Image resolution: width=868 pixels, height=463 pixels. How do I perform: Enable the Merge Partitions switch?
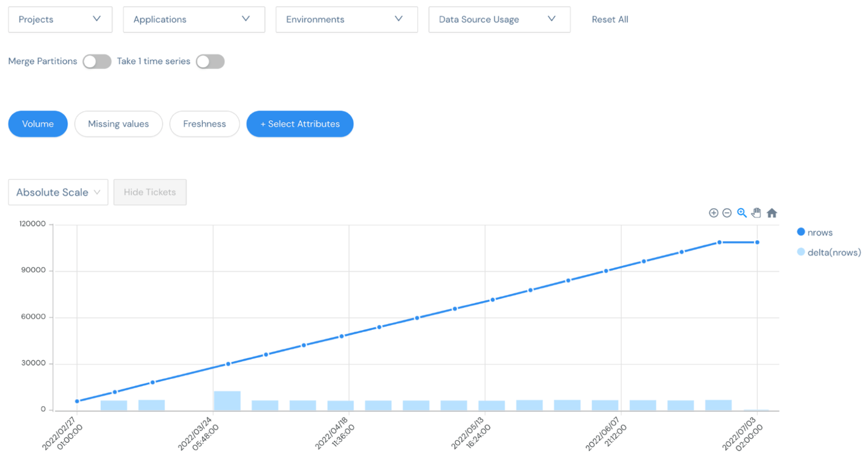click(97, 62)
